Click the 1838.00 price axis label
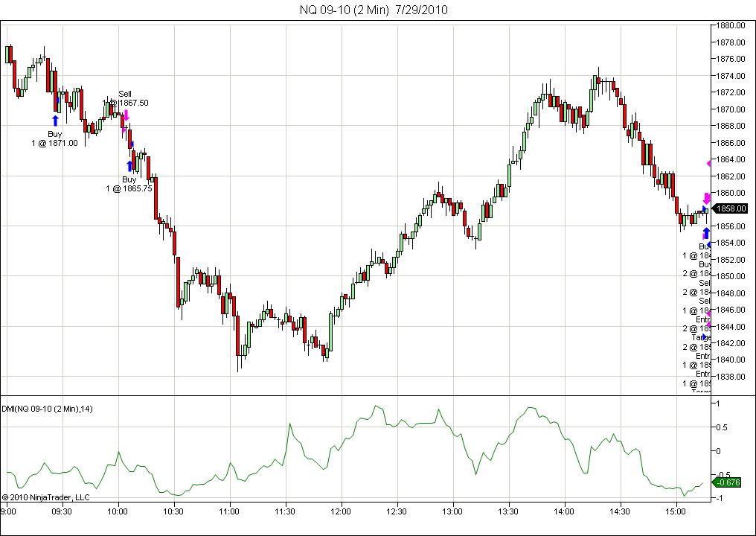This screenshot has height=536, width=756. [731, 377]
